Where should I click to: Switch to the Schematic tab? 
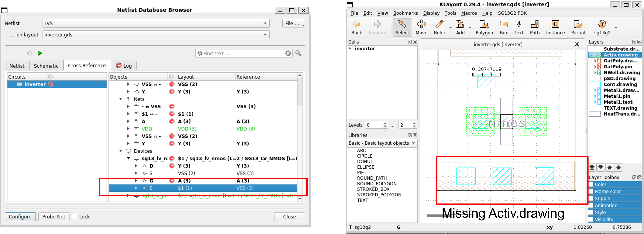coord(46,66)
